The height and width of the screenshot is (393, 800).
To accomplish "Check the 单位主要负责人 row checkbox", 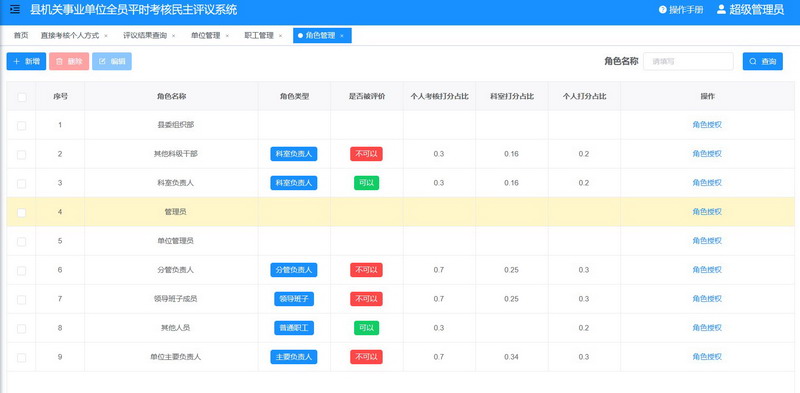I will [x=21, y=358].
